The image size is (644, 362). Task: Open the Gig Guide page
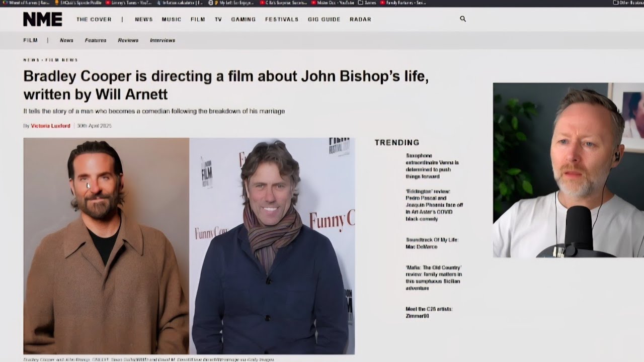[324, 19]
